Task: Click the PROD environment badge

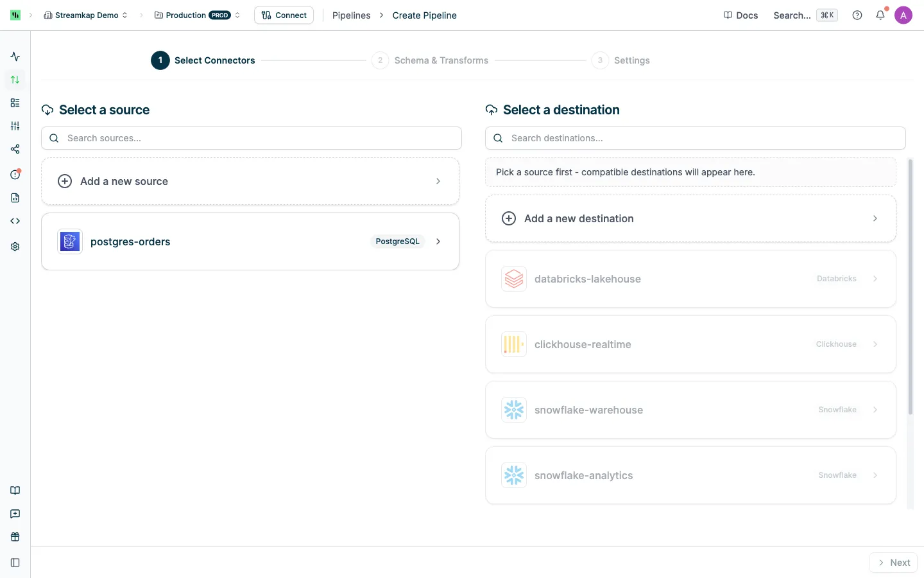Action: (219, 15)
